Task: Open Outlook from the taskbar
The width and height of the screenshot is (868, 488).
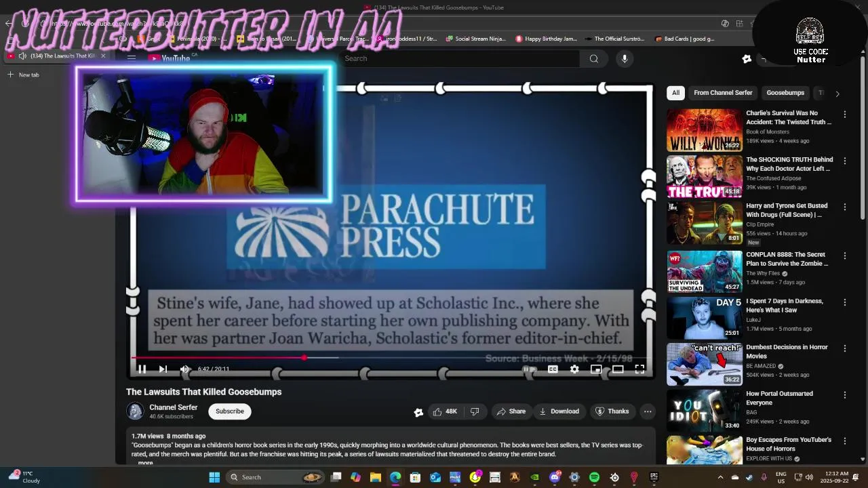Action: click(435, 477)
